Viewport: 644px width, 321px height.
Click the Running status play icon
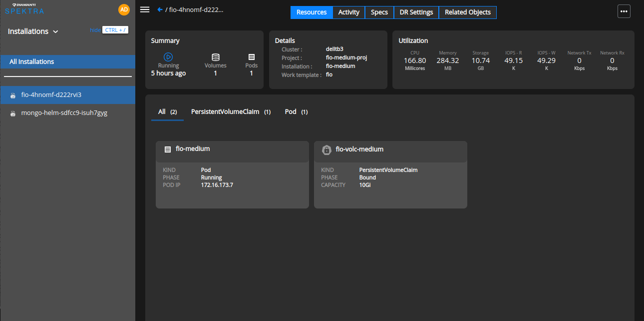coord(168,57)
